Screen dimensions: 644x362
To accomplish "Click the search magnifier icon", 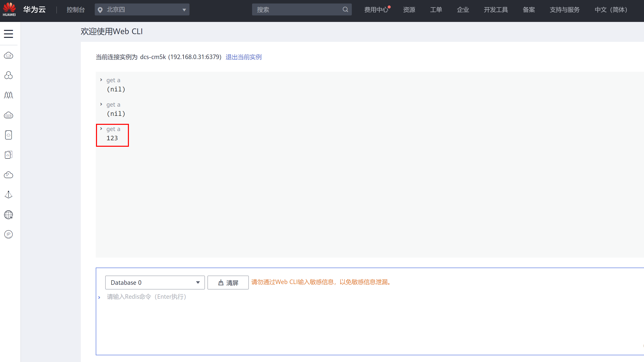I will tap(345, 10).
